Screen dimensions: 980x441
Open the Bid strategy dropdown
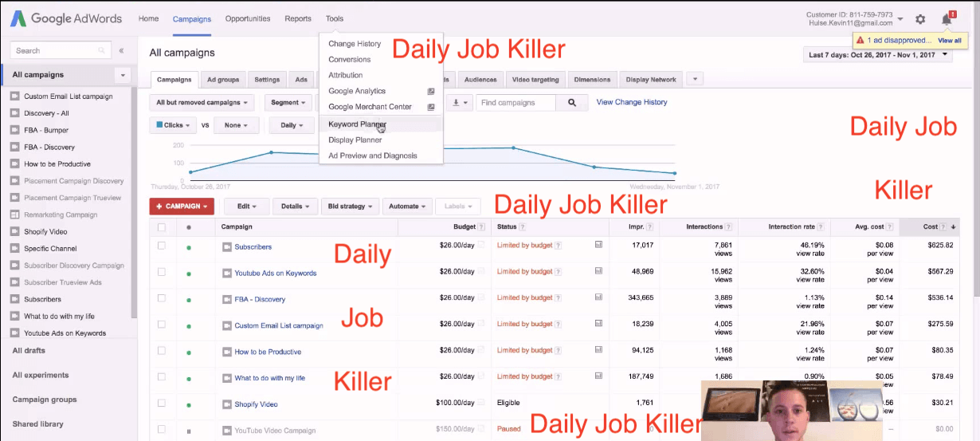coord(351,207)
